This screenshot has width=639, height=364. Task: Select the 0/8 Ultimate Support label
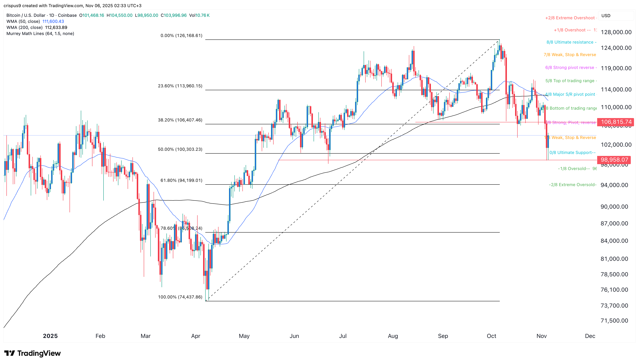point(572,153)
